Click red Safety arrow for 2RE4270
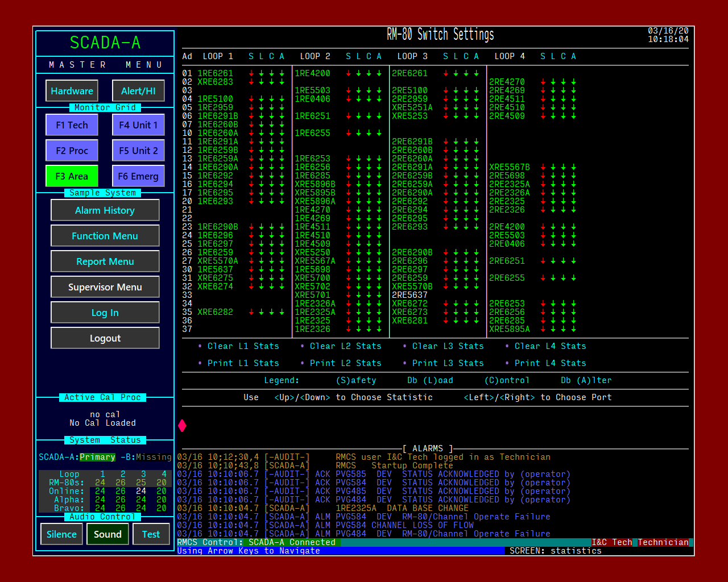 (543, 82)
